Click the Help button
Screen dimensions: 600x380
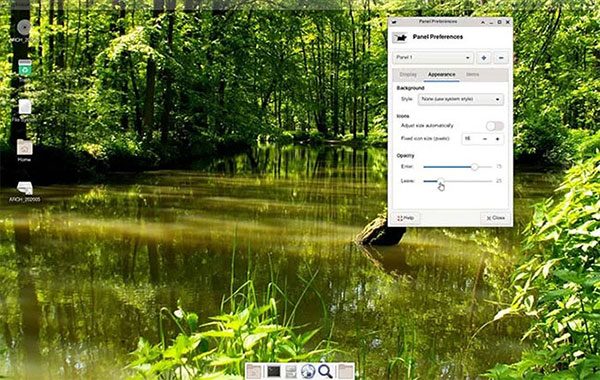(406, 218)
